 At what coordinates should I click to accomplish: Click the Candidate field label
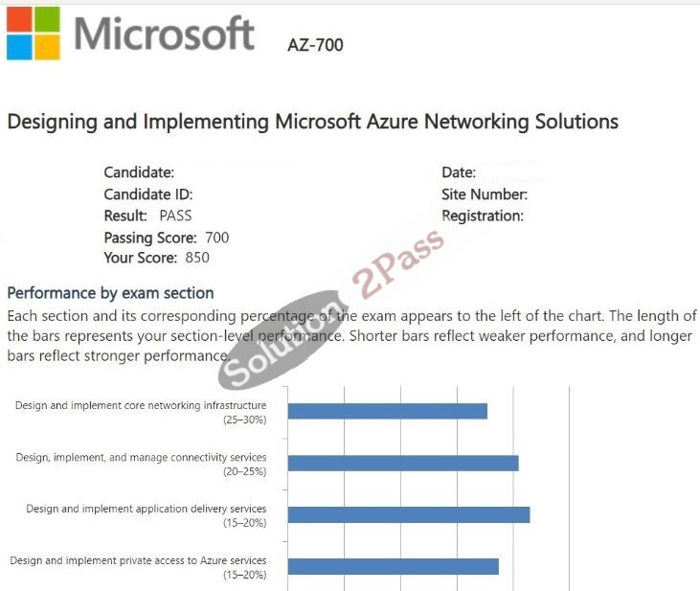139,172
